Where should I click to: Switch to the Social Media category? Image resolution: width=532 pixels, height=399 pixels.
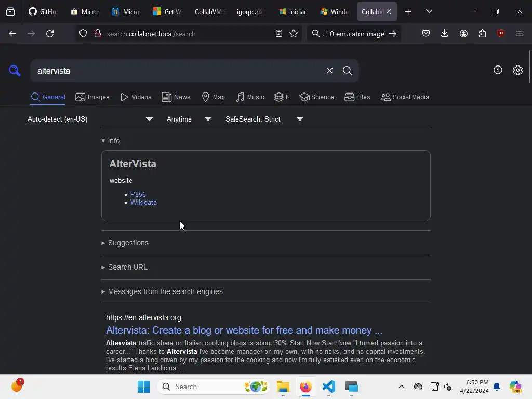pos(405,97)
